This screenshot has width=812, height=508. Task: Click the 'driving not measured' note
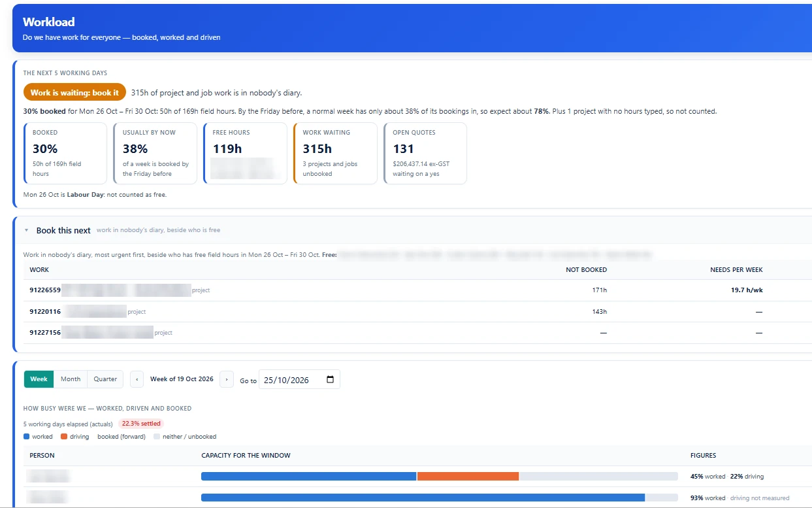(760, 498)
